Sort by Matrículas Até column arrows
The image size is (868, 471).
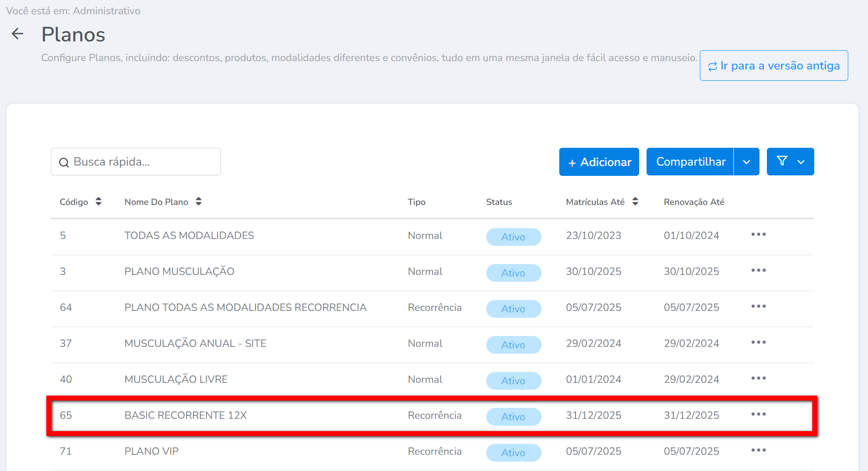635,202
